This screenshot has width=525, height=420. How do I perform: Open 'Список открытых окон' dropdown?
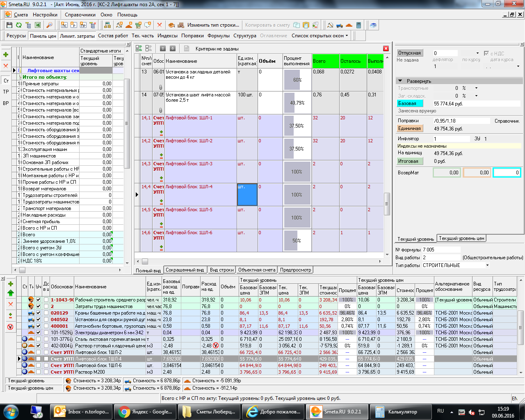pyautogui.click(x=320, y=36)
